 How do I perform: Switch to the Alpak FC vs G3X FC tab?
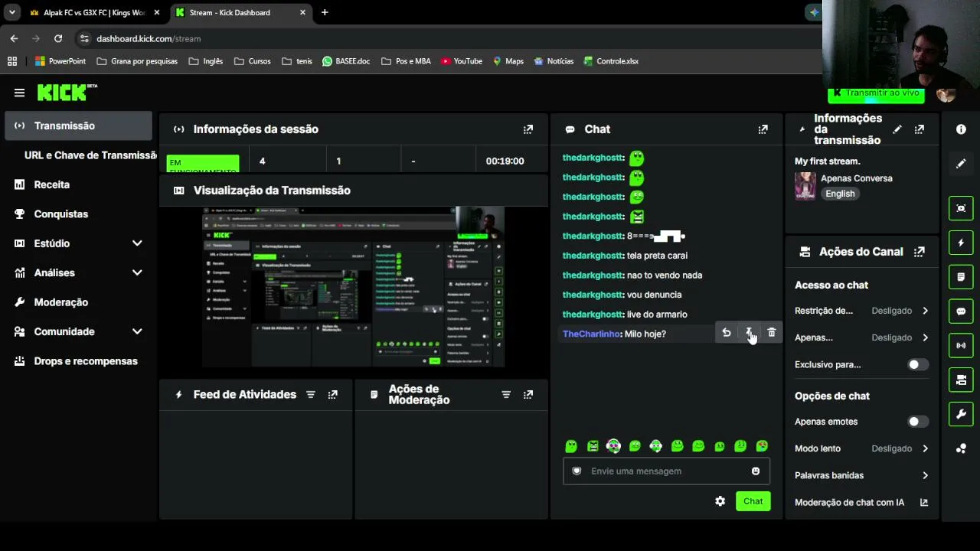pyautogui.click(x=94, y=13)
